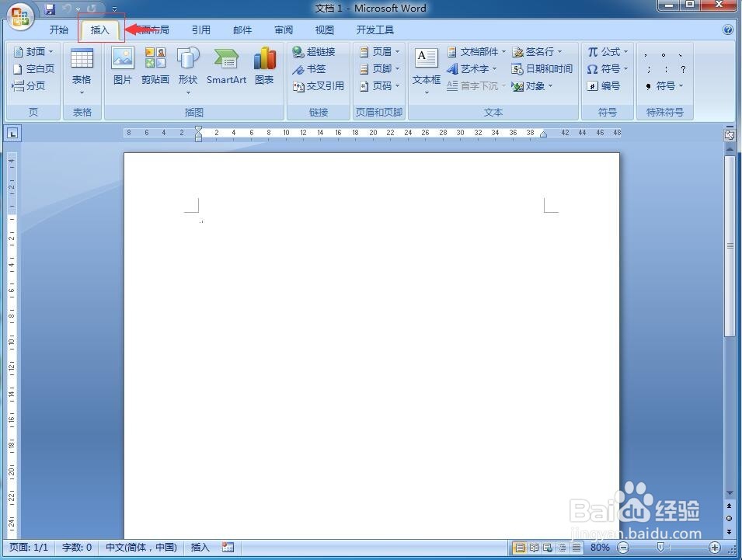Screen dimensions: 742x560
Task: Click the scrollbar down arrow
Action: (730, 493)
